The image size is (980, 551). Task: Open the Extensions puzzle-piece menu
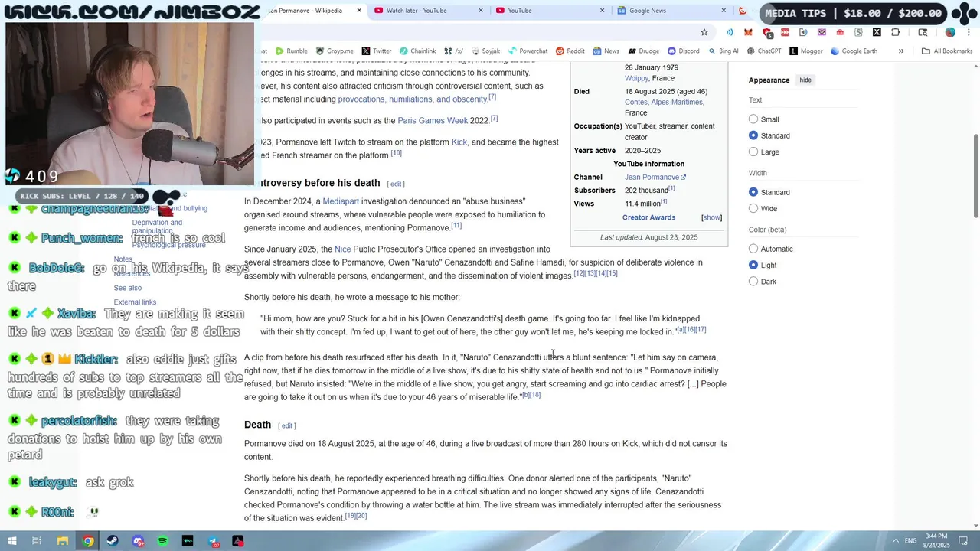pyautogui.click(x=895, y=32)
